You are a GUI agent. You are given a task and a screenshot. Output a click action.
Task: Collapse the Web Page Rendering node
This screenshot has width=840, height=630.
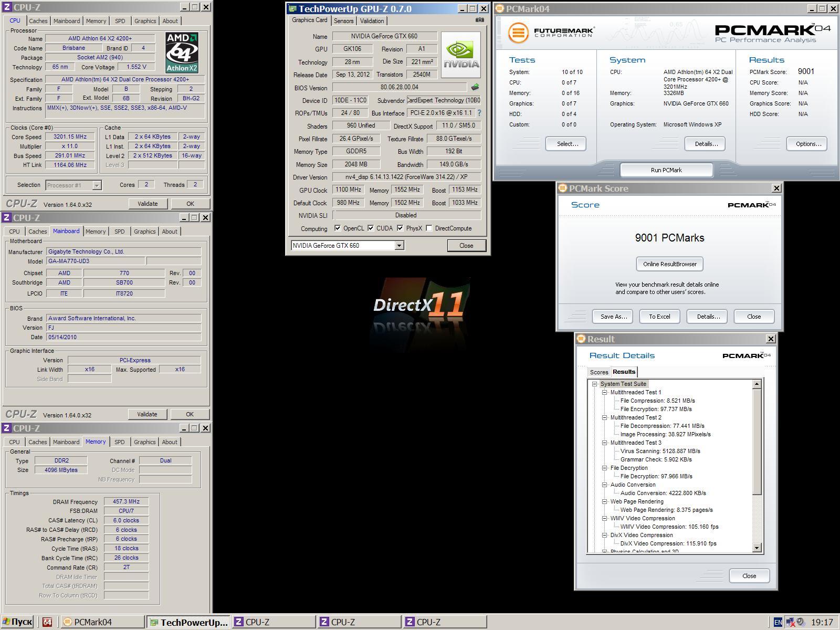(x=605, y=501)
